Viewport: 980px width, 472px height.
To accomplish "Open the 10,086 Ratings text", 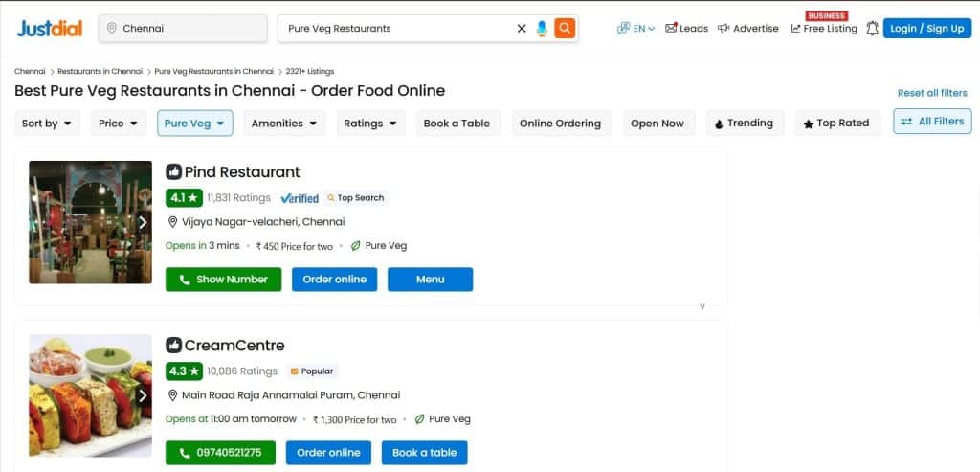I will [242, 371].
